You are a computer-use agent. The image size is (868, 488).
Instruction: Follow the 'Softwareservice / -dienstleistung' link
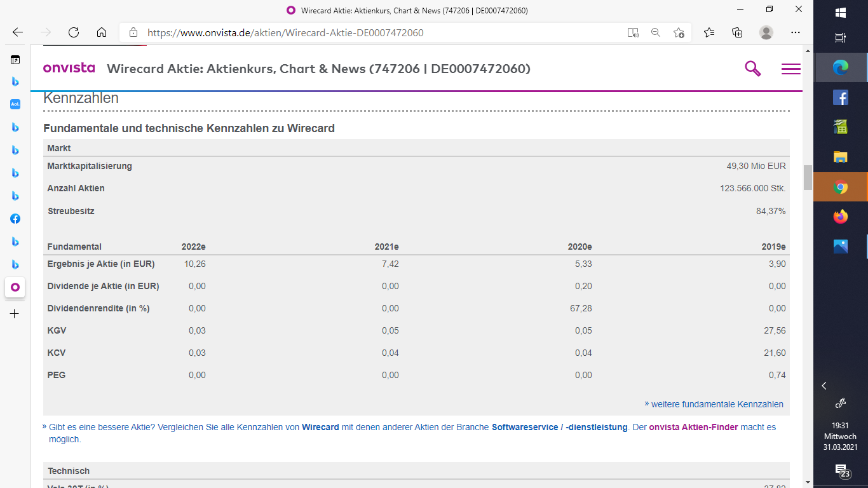tap(560, 427)
